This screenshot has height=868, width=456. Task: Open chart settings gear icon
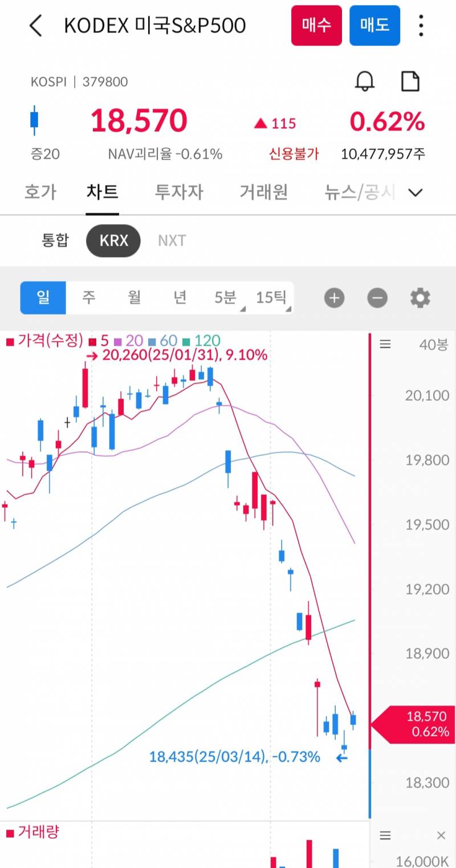pos(420,298)
